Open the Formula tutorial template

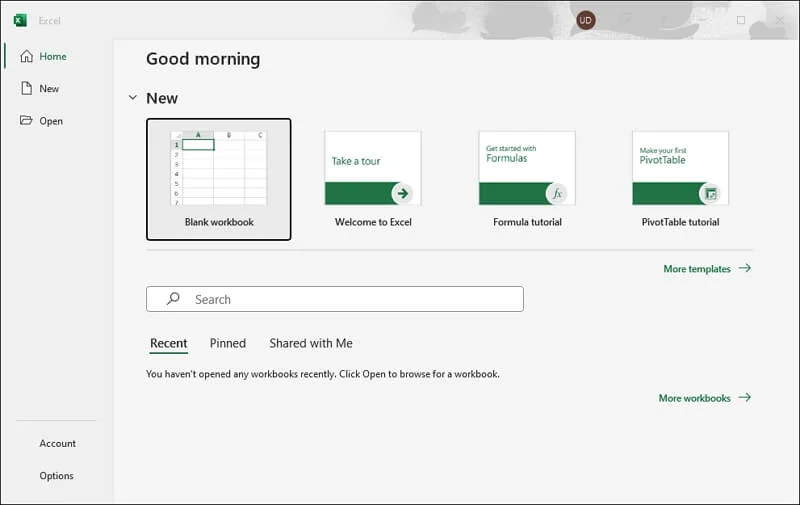pyautogui.click(x=527, y=179)
